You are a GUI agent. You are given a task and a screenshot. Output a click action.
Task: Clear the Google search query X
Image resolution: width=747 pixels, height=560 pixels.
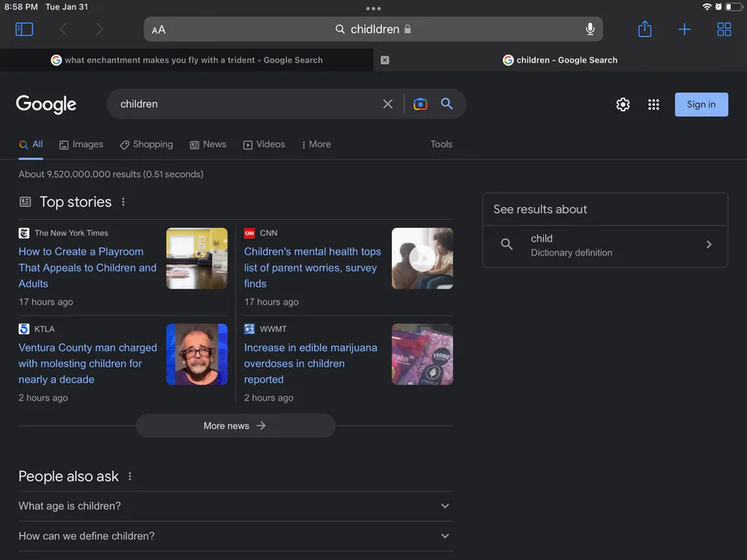tap(388, 104)
